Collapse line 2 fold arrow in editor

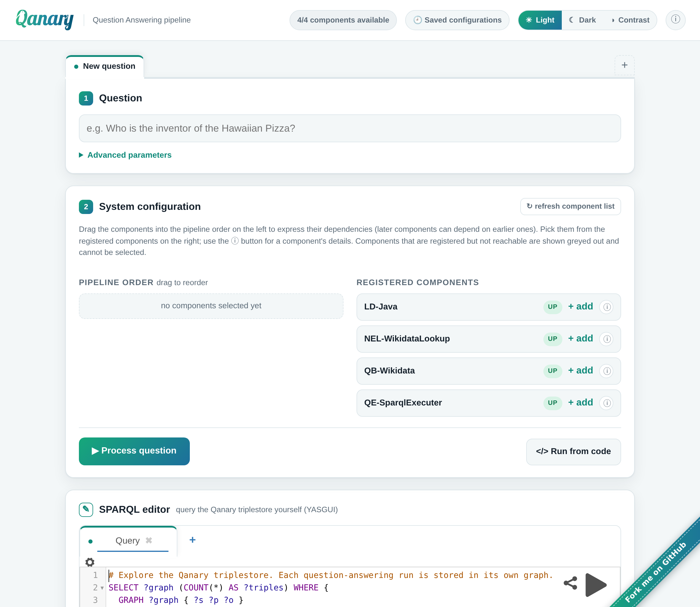[102, 588]
